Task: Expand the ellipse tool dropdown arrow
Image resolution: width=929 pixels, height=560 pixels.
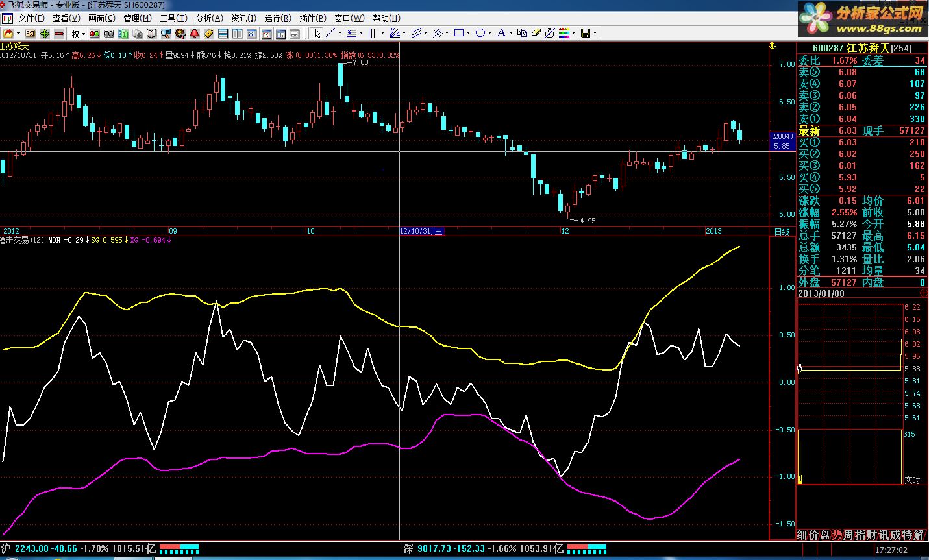Action: pos(489,33)
